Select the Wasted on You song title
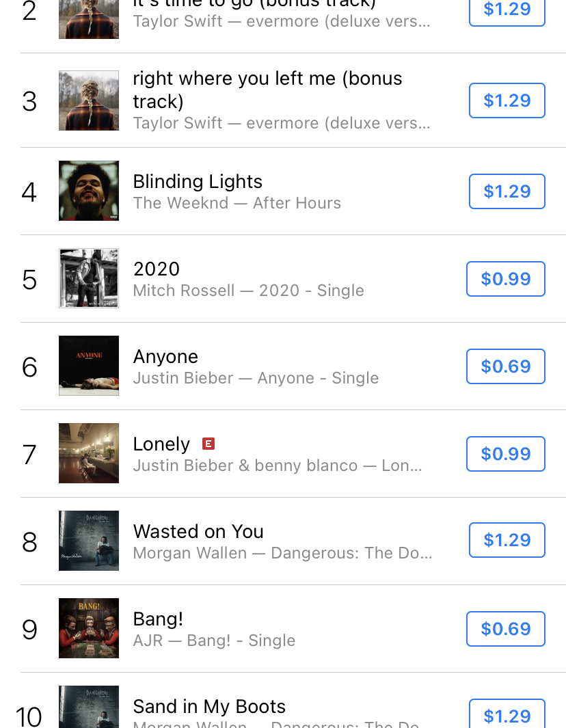 pos(198,532)
